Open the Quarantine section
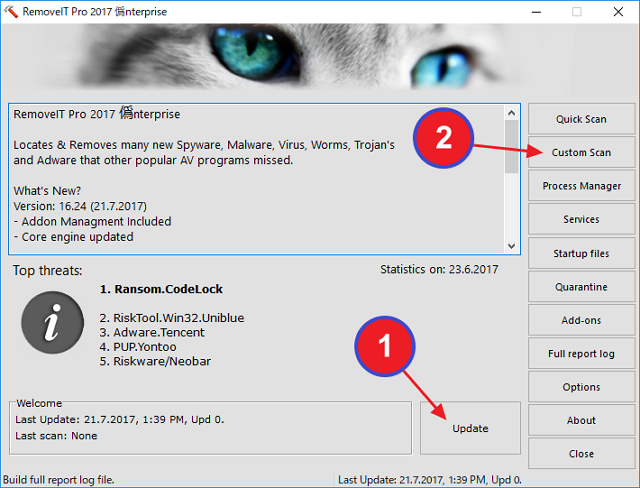 [581, 287]
